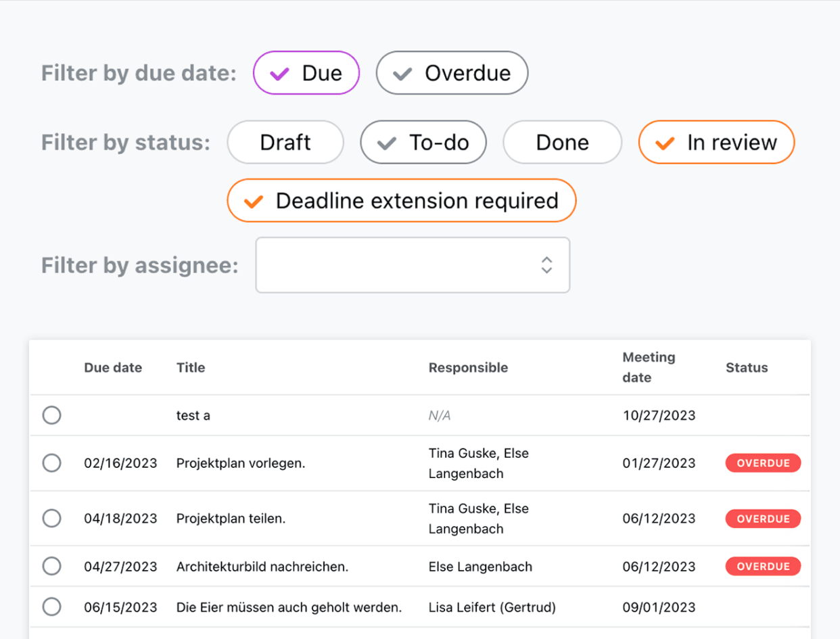Image resolution: width=840 pixels, height=639 pixels.
Task: Turn off the In review filter
Action: point(716,143)
